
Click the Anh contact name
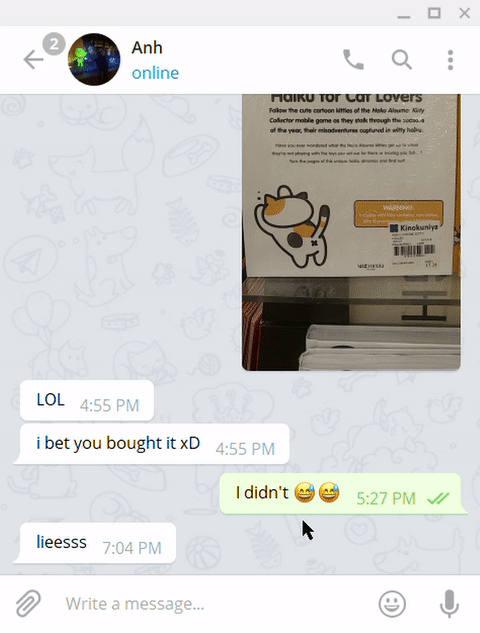[147, 48]
